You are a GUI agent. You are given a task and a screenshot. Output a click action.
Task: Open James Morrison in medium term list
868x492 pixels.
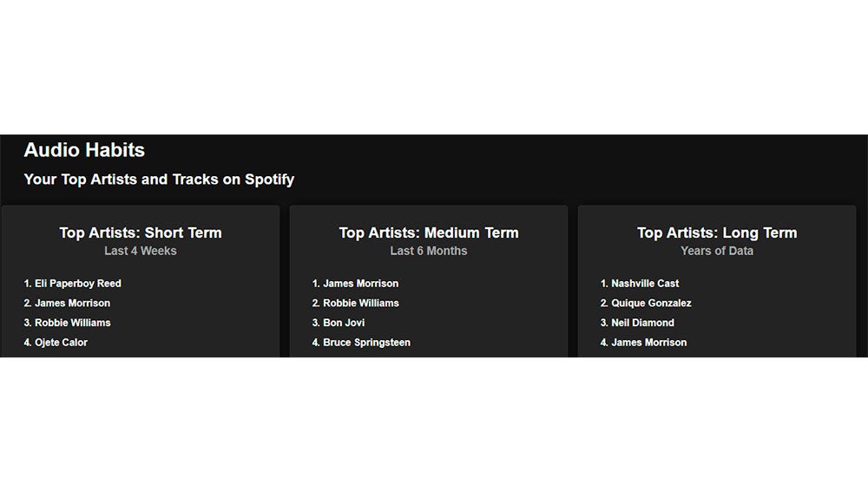pyautogui.click(x=361, y=284)
